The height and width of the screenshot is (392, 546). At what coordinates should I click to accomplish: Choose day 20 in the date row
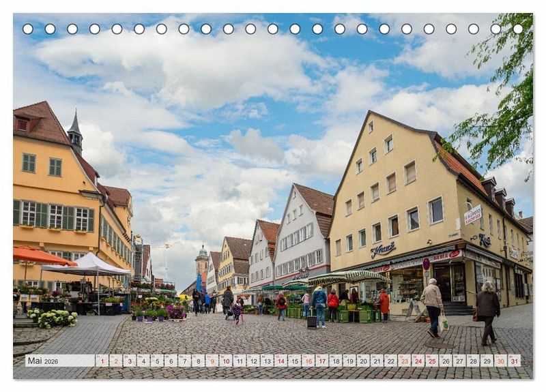point(363,361)
